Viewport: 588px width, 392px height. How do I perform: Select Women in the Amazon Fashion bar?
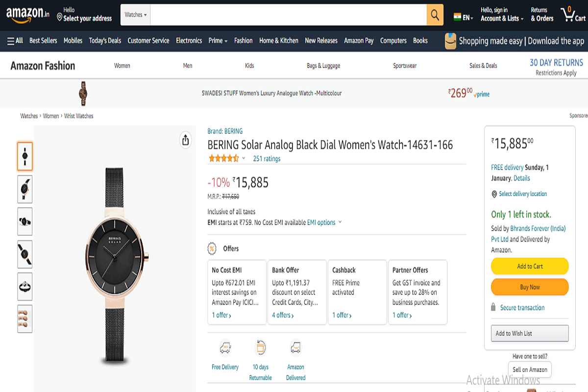[x=122, y=65]
